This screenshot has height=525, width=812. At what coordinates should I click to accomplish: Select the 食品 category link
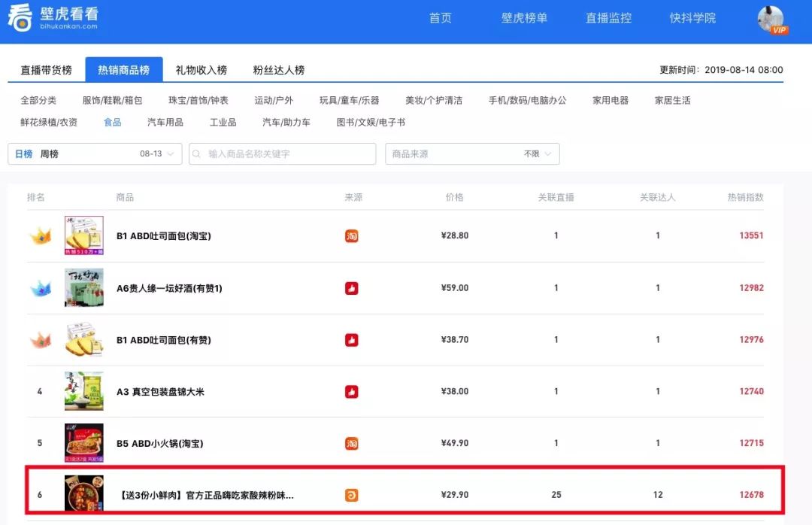pos(111,121)
